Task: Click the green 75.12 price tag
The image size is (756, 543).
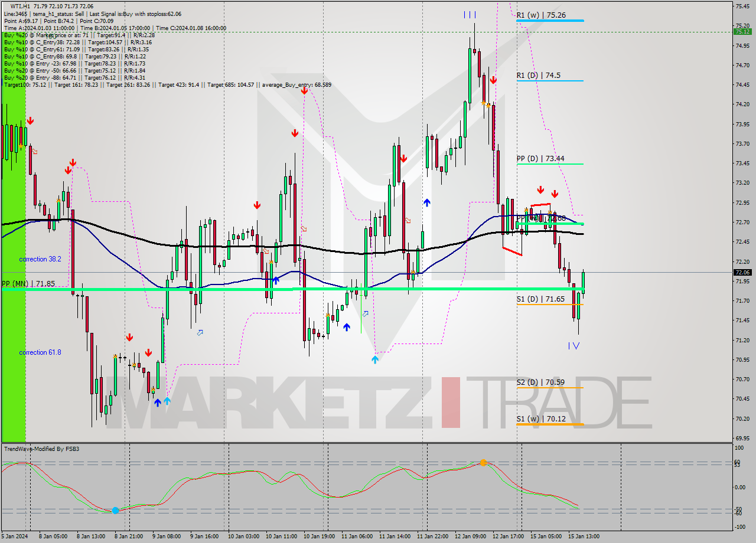Action: click(742, 32)
